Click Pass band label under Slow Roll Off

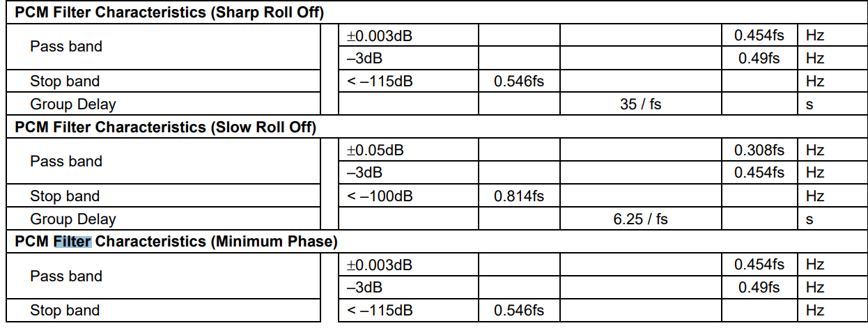coord(66,162)
